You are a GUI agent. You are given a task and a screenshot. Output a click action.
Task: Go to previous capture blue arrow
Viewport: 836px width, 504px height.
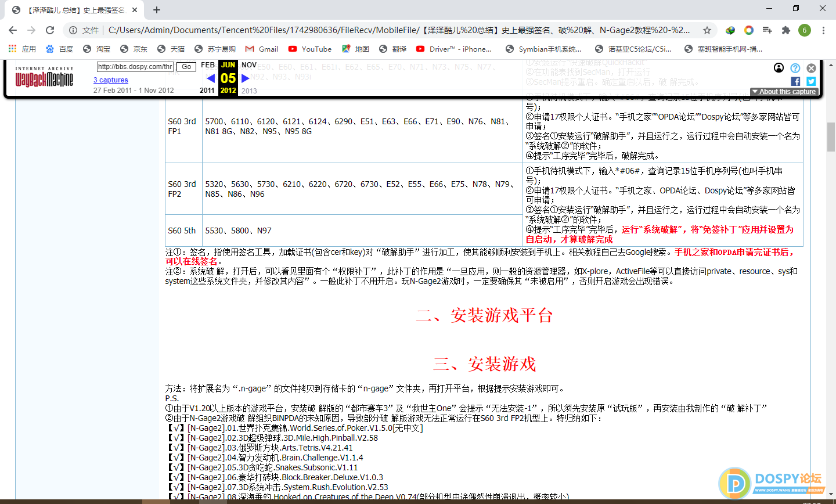tap(210, 78)
